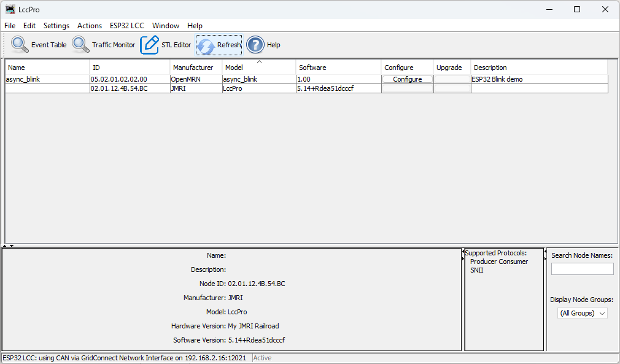Open the Event Table tool

click(x=37, y=44)
